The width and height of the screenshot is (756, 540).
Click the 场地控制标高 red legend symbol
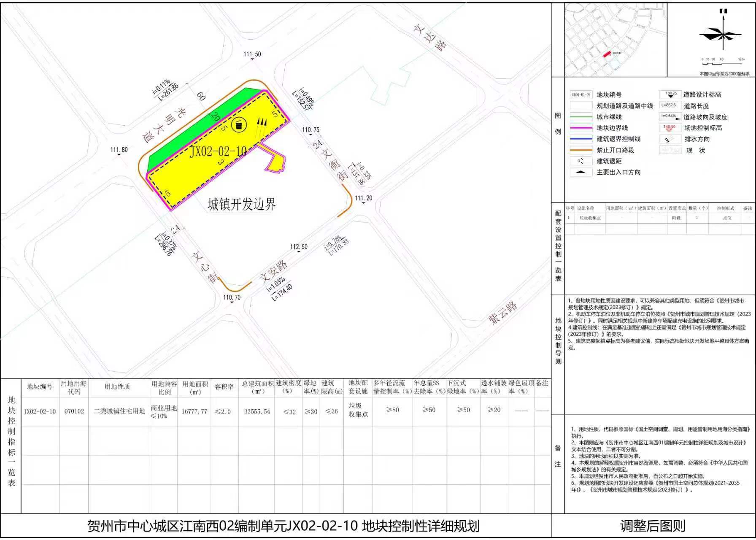(x=670, y=128)
